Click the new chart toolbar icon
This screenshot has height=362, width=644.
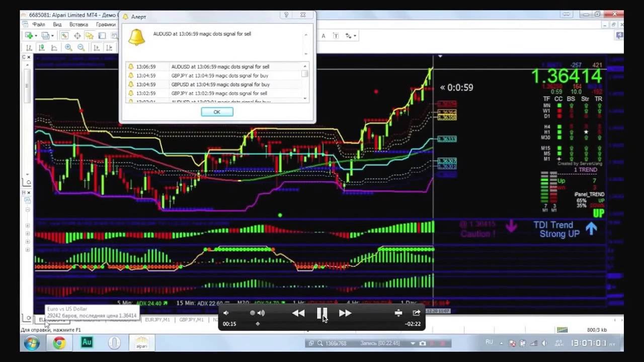tap(29, 36)
